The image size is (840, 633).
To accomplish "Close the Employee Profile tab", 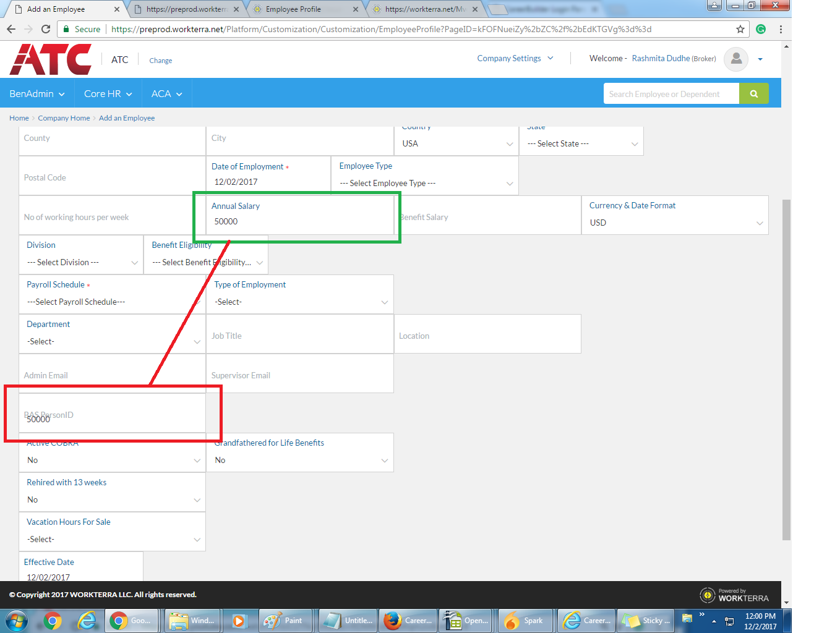I will [356, 9].
